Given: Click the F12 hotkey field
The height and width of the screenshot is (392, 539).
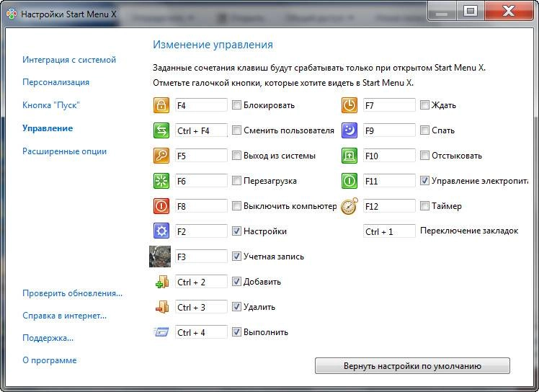Looking at the screenshot, I should (x=389, y=206).
